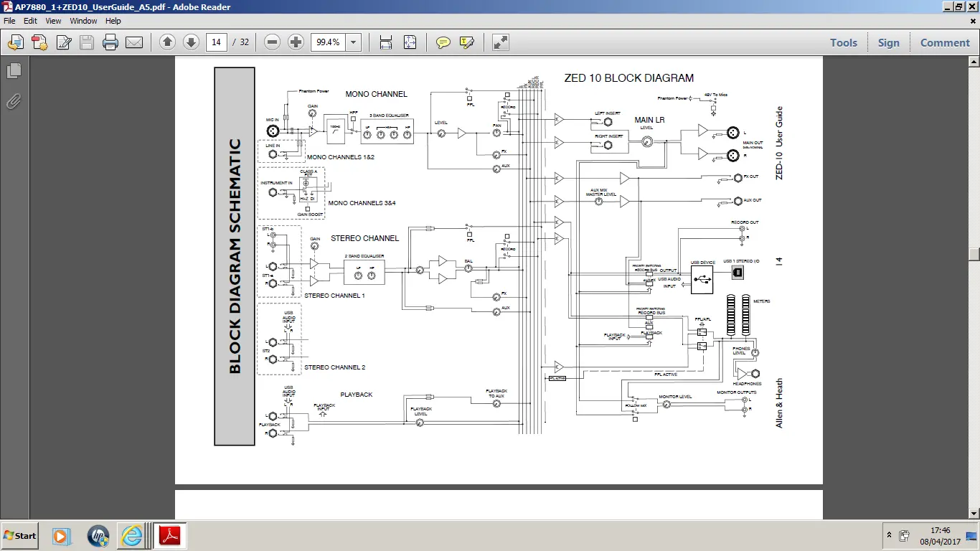This screenshot has width=980, height=551.
Task: Click 'MONO CHANNELS 3&4' label
Action: [x=362, y=203]
